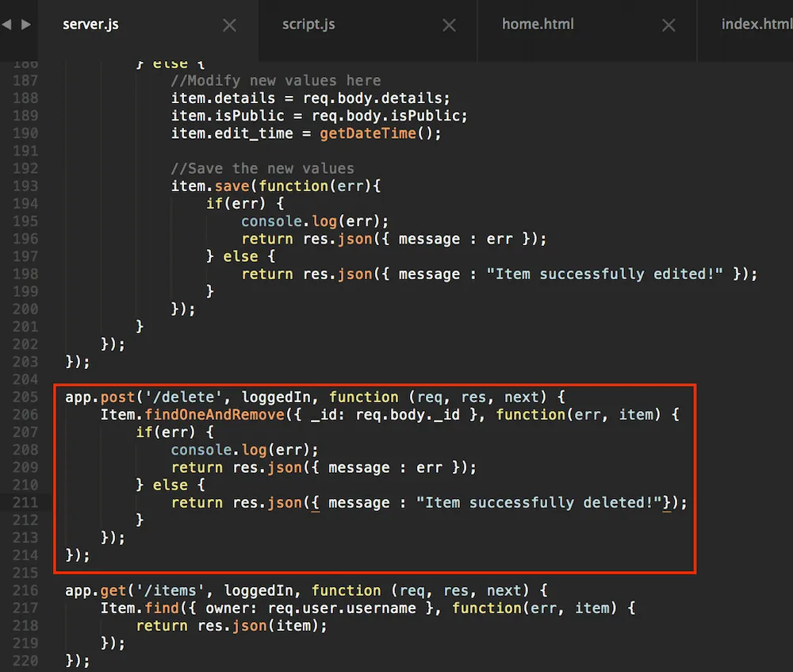Click else keyword on line 210
The image size is (793, 672).
coord(170,486)
